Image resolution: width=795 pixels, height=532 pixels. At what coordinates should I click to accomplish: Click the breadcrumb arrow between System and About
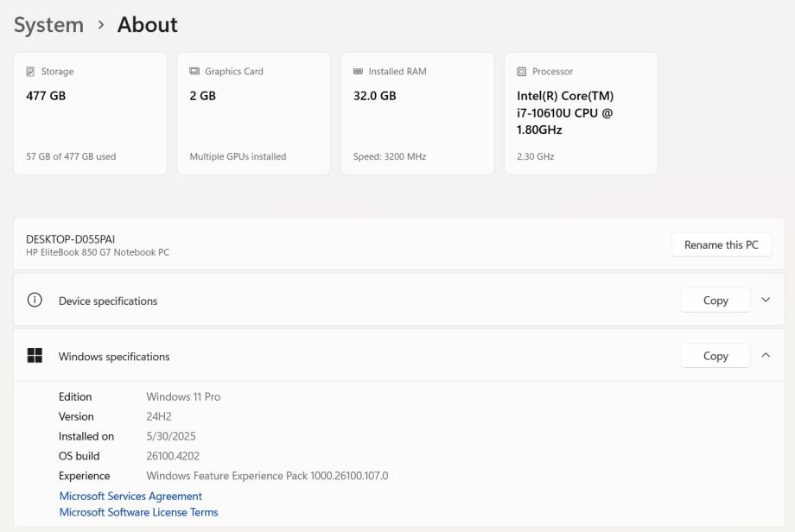pyautogui.click(x=100, y=25)
